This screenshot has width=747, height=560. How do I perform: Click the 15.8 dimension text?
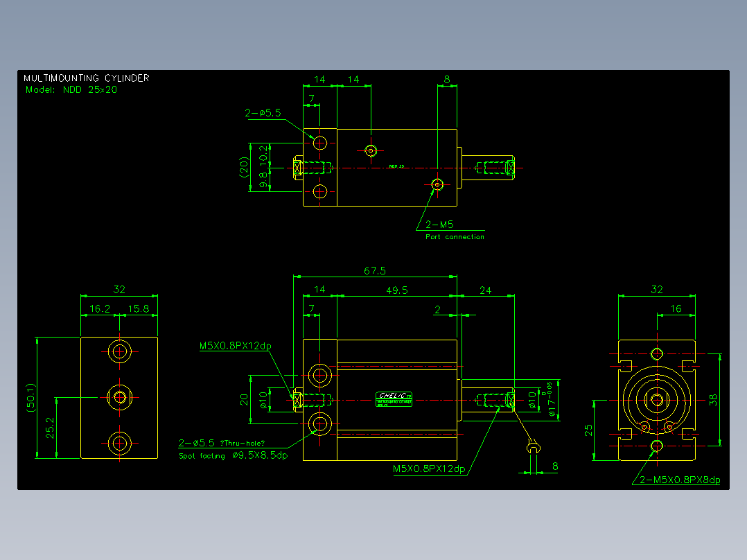click(x=139, y=309)
